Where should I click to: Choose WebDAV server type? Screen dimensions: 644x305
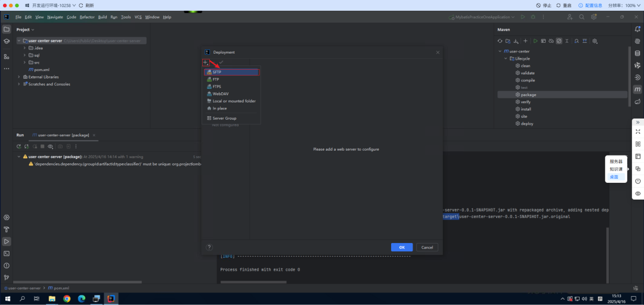[x=231, y=94]
